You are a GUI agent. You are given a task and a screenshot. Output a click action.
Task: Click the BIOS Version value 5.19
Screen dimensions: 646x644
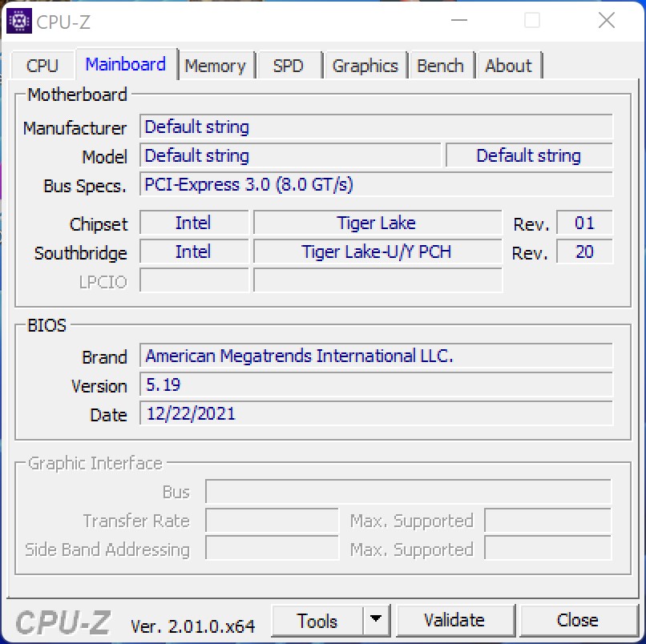376,384
